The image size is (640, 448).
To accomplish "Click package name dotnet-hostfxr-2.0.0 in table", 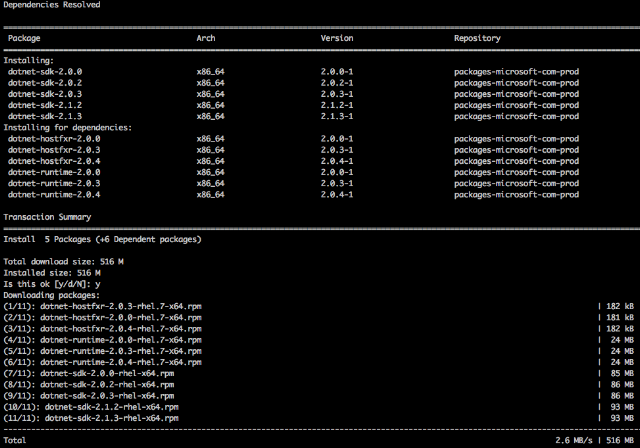I will (x=54, y=139).
